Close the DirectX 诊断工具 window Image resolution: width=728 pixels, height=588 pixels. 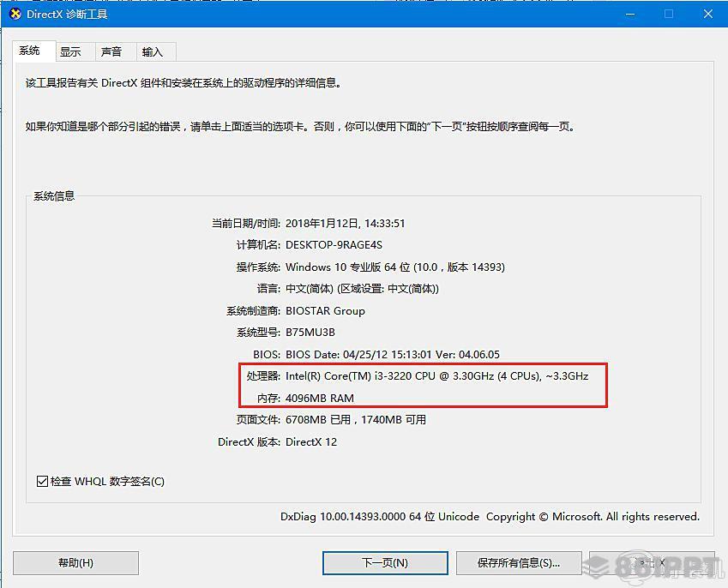pos(708,14)
